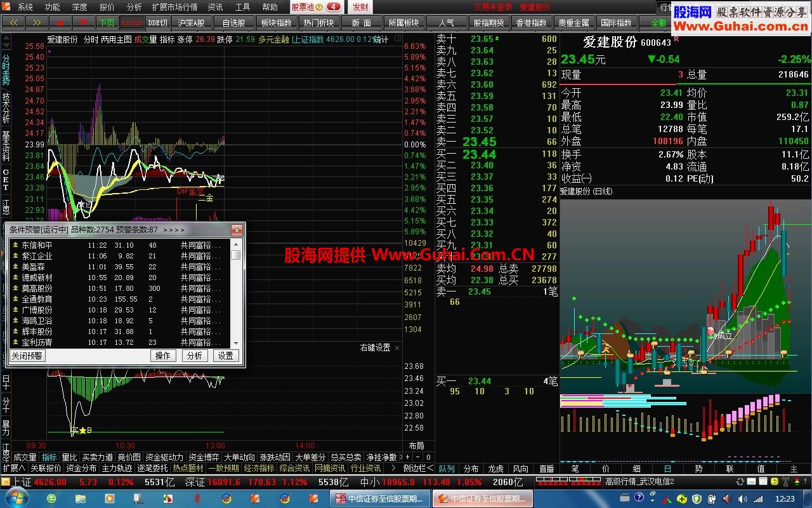812x508 pixels.
Task: Open 热门板块 hot sectors
Action: point(318,22)
